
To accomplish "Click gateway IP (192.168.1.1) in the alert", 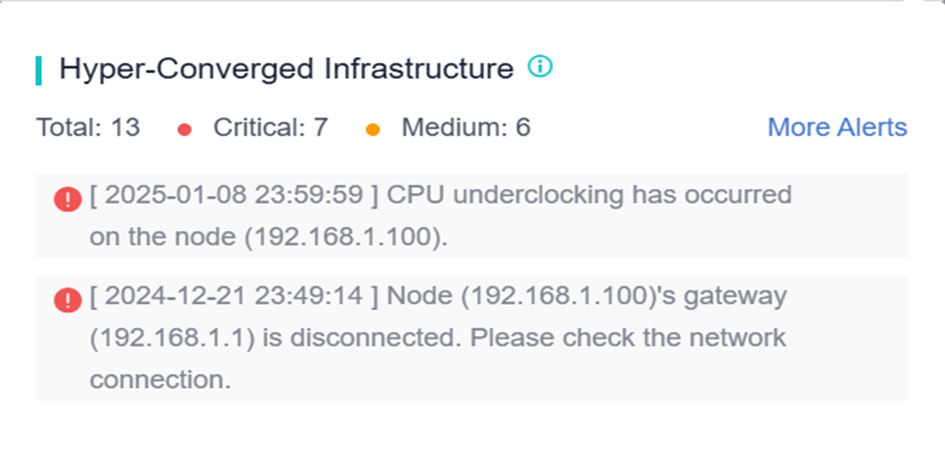I will (174, 338).
